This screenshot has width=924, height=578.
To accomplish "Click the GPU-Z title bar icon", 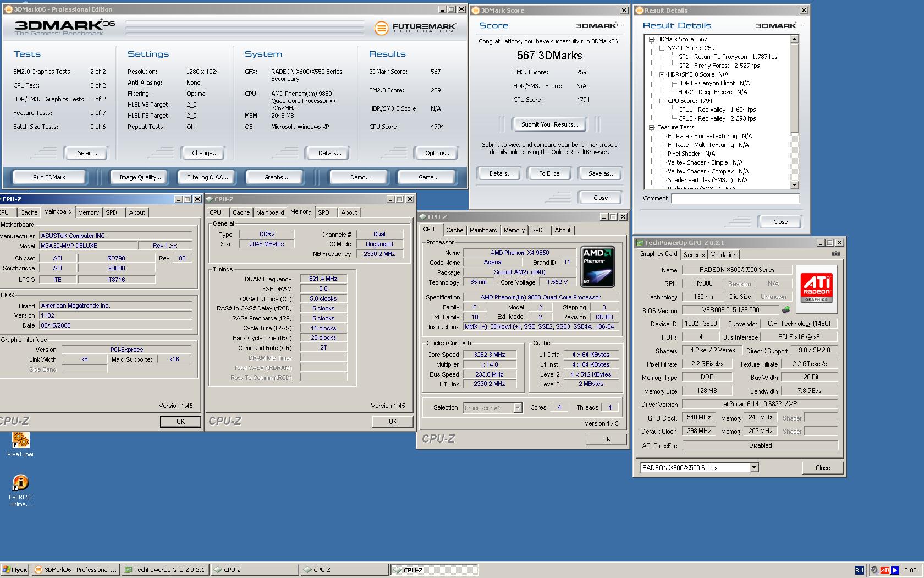I will coord(640,243).
